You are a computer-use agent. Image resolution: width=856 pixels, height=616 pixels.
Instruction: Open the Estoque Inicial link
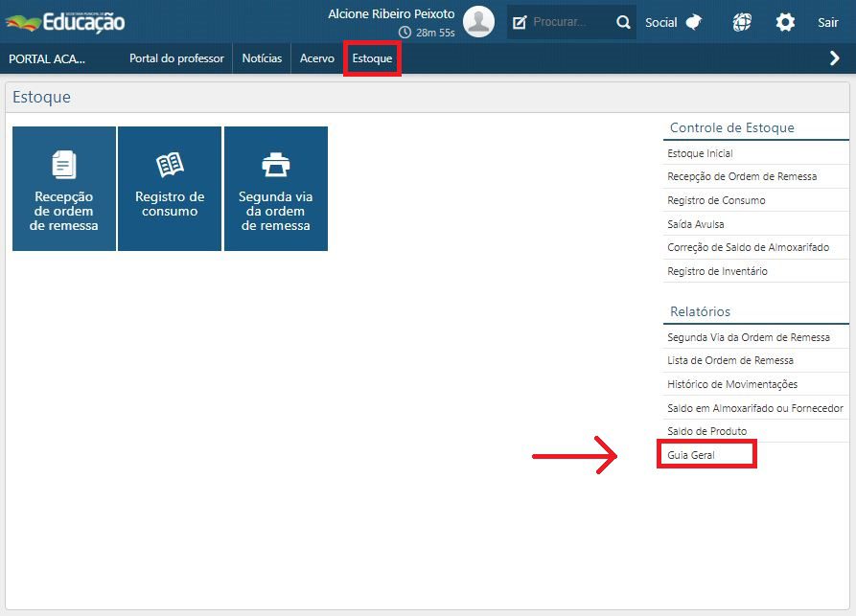coord(700,153)
